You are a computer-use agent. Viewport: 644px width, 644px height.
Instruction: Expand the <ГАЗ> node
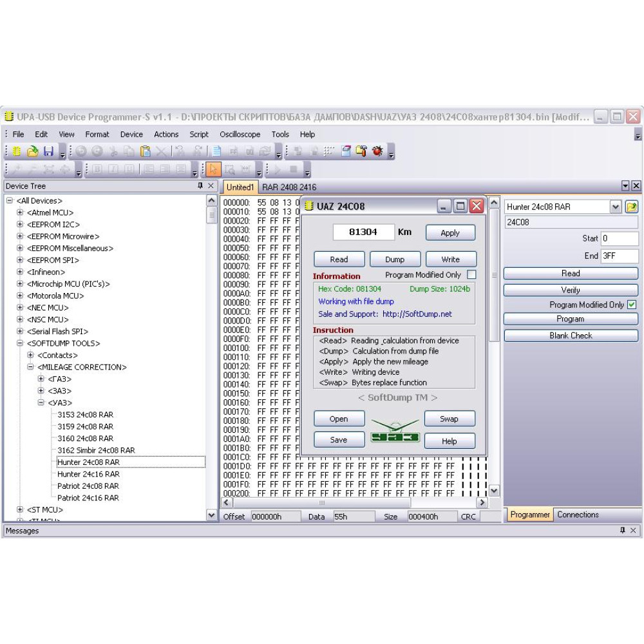[x=41, y=379]
